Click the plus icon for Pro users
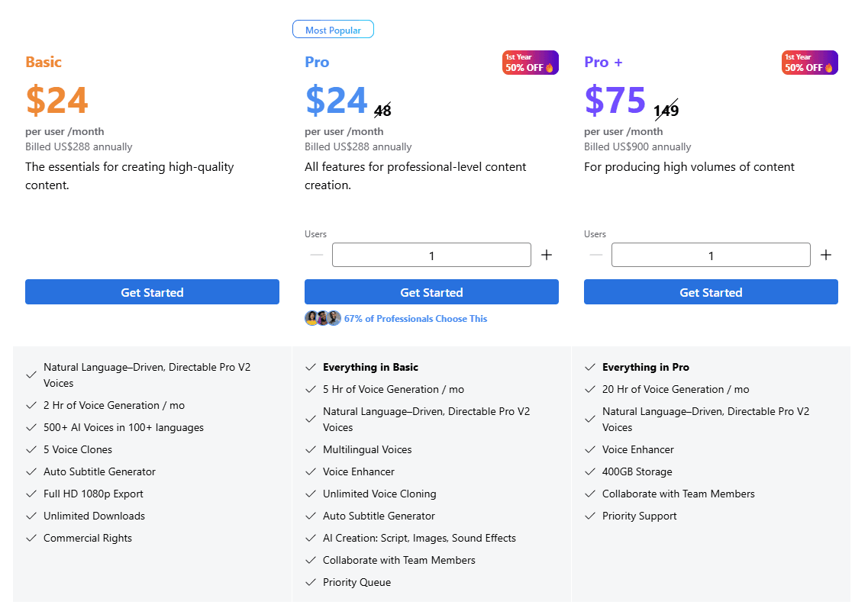The image size is (868, 608). click(547, 255)
